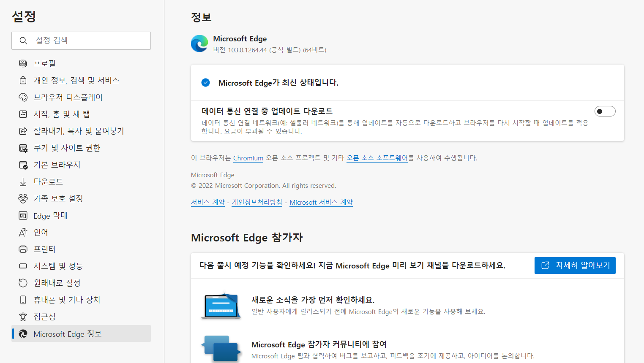Click the Edge 막대 sidebar icon
The width and height of the screenshot is (644, 363).
click(x=23, y=215)
